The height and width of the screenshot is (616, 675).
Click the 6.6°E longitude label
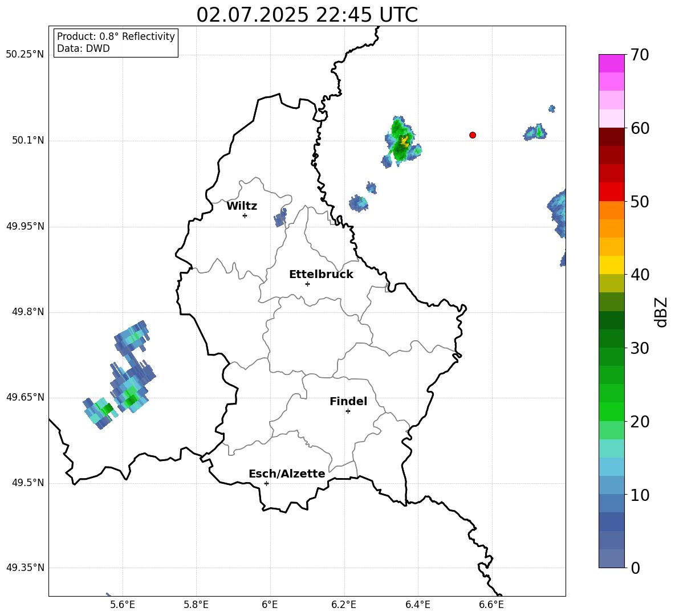[x=491, y=605]
